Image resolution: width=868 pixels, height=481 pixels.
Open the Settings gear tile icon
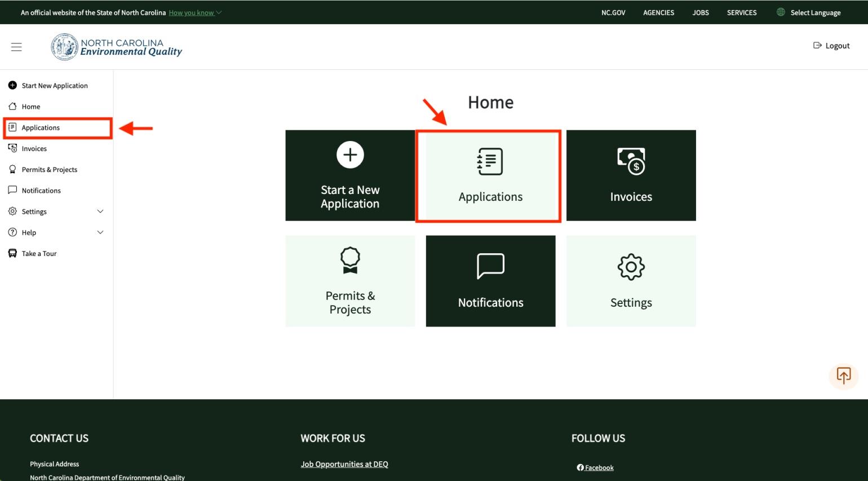631,267
